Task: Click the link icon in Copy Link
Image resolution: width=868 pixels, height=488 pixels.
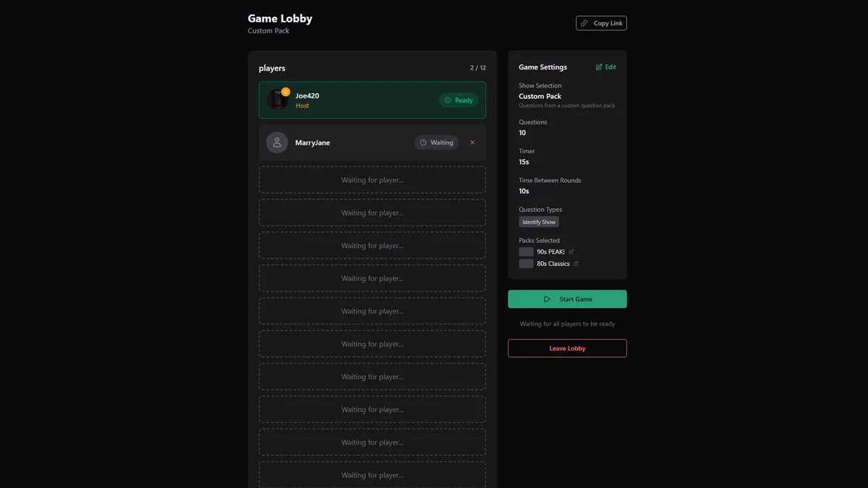Action: pyautogui.click(x=584, y=23)
